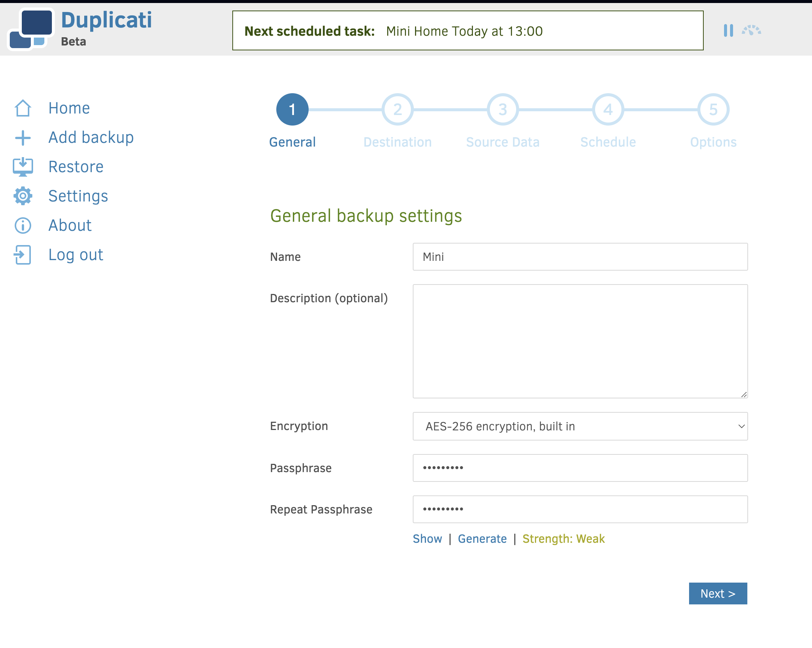Jump to step 3 Source Data
This screenshot has width=812, height=648.
click(502, 110)
